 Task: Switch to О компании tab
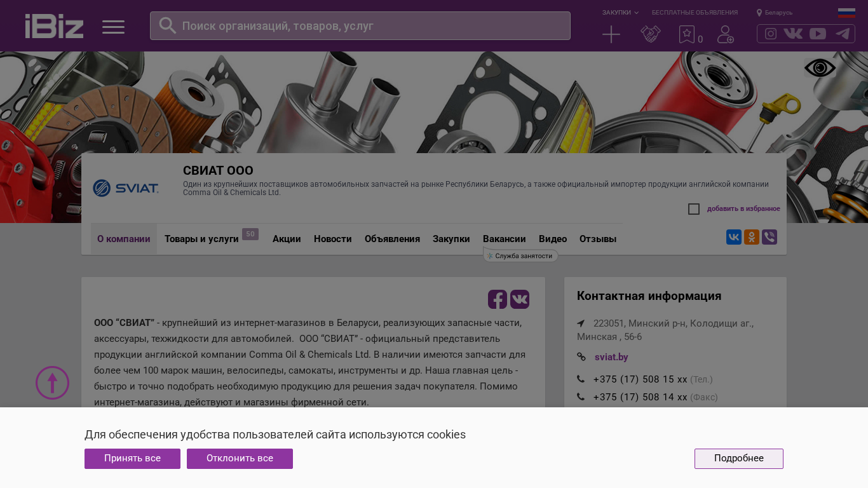coord(124,239)
